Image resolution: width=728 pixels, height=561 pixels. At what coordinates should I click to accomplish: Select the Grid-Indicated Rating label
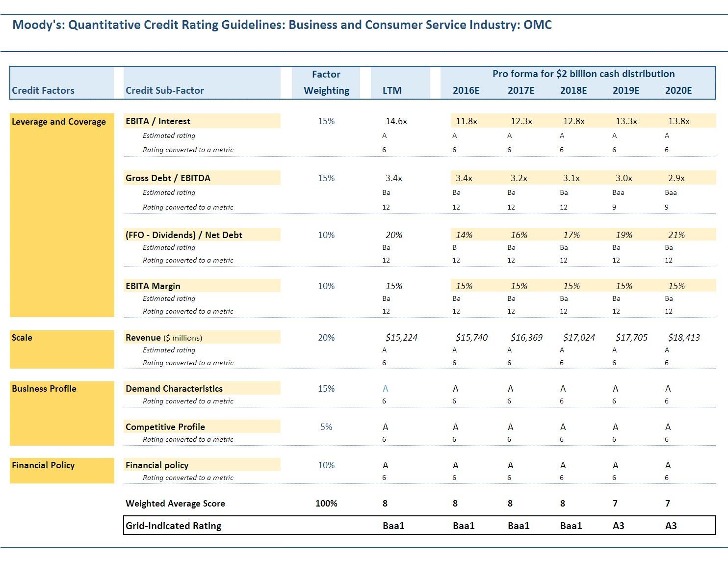click(174, 526)
